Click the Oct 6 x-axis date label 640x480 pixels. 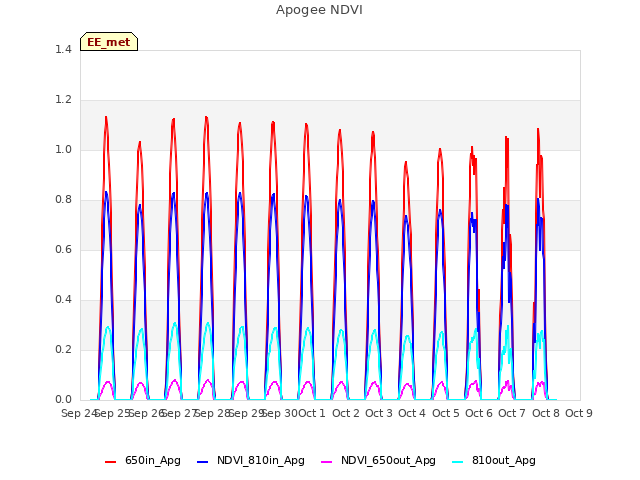pyautogui.click(x=479, y=413)
